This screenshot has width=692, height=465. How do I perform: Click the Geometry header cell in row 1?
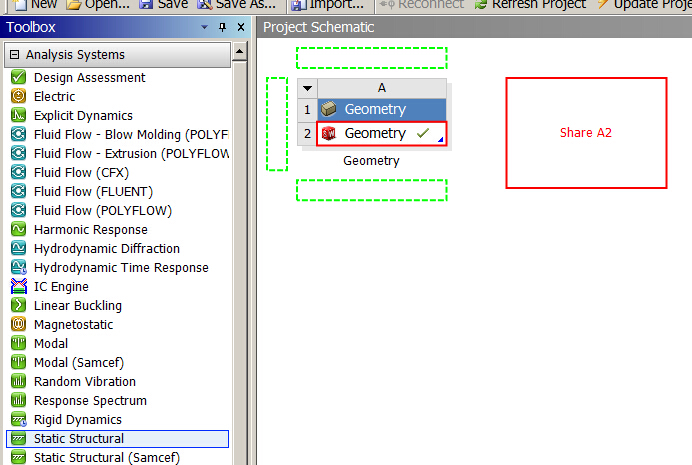(382, 109)
